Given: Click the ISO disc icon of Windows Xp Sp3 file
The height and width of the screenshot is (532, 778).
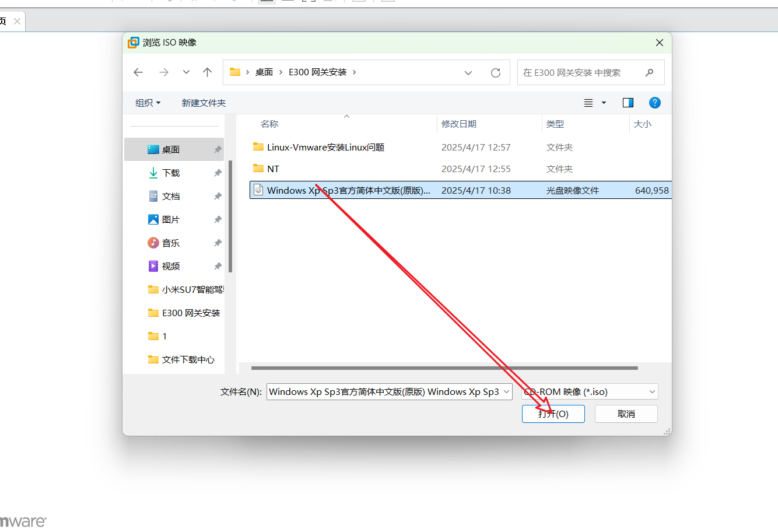Looking at the screenshot, I should (x=258, y=190).
